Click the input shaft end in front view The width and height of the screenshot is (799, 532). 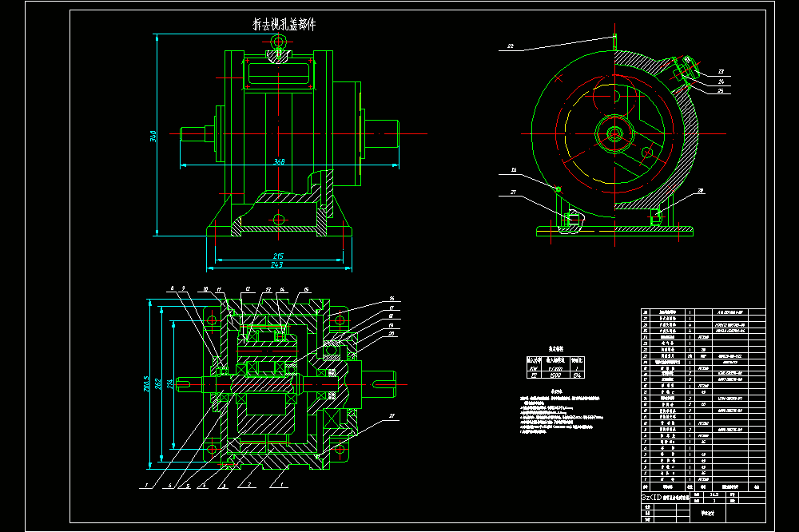point(193,134)
